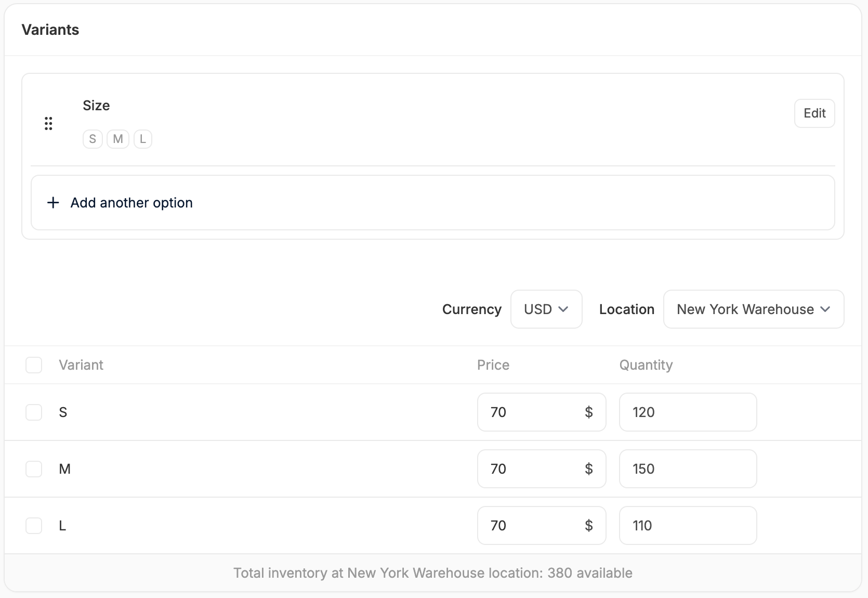Open the New York Warehouse location dropdown
The width and height of the screenshot is (868, 598).
(753, 309)
